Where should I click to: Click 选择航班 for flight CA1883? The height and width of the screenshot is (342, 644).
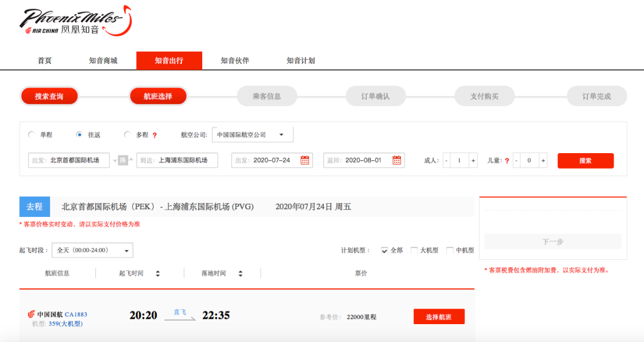click(x=439, y=316)
